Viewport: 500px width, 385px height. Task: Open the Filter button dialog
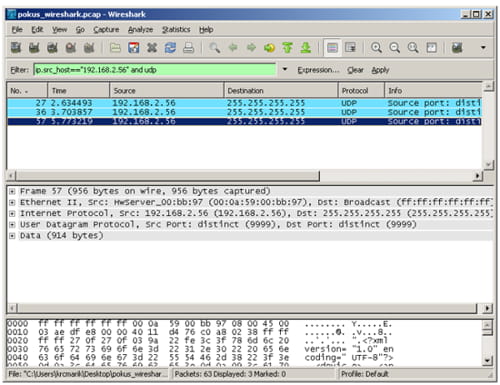(20, 70)
